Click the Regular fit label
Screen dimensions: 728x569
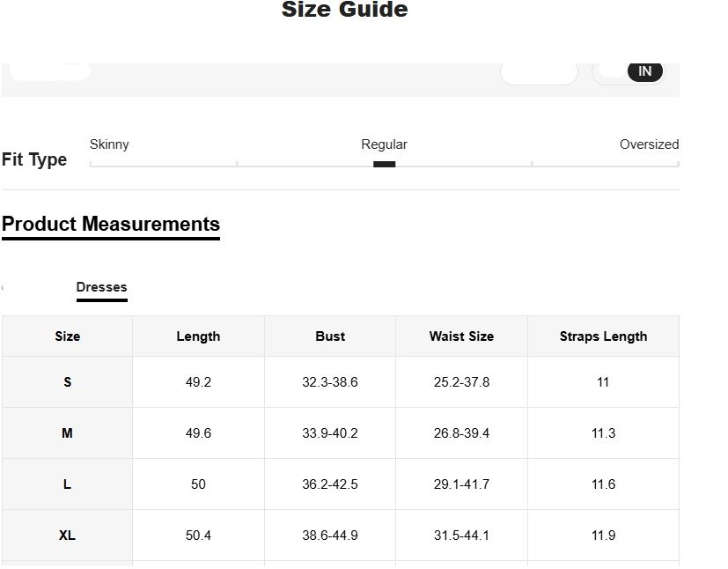coord(384,144)
